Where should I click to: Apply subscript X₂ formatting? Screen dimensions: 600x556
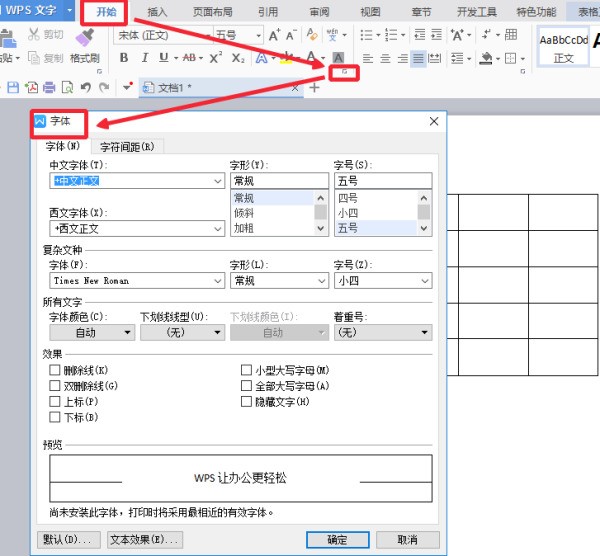[x=238, y=58]
